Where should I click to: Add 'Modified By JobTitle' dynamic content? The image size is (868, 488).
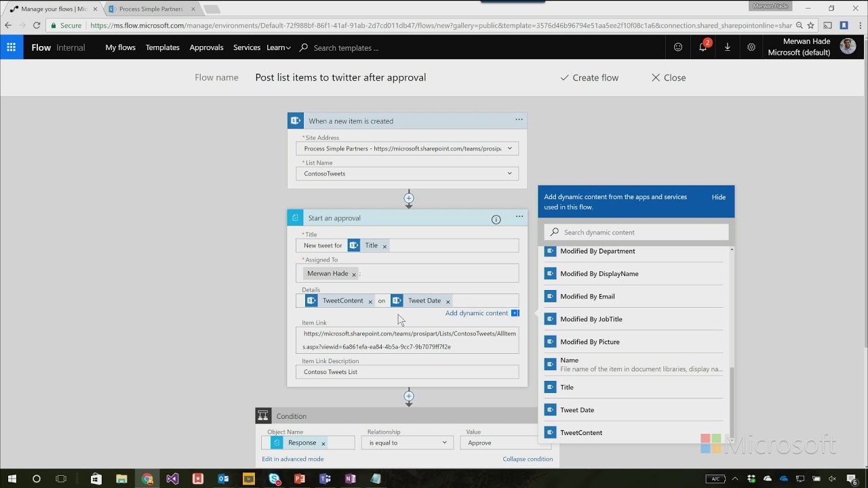click(x=633, y=319)
